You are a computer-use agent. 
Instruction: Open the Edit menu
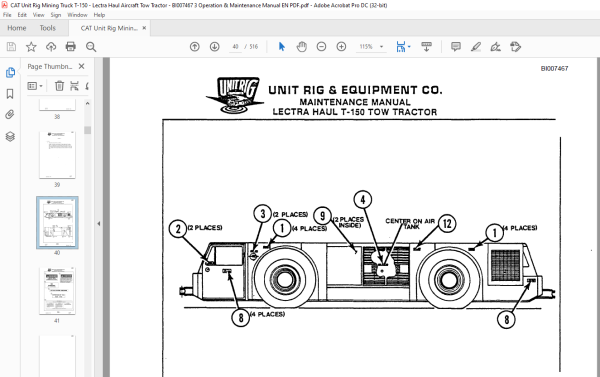click(x=22, y=15)
